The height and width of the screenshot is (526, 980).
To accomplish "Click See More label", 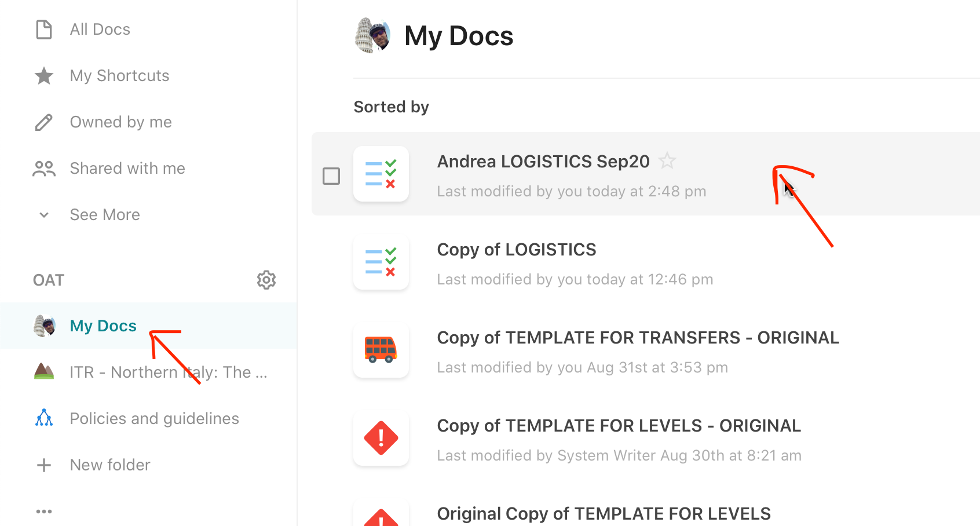I will click(x=105, y=215).
